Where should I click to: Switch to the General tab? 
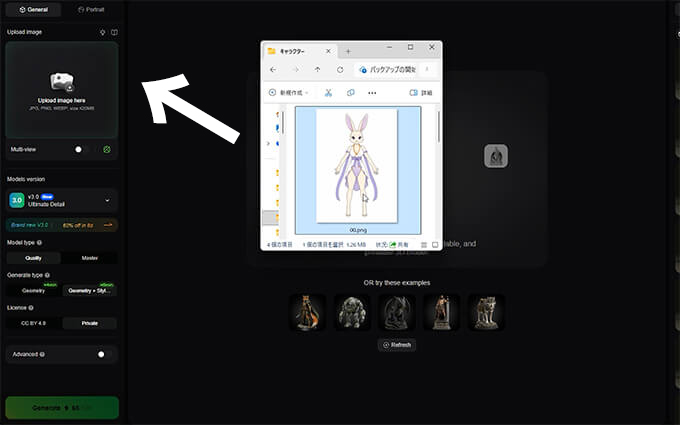point(33,10)
